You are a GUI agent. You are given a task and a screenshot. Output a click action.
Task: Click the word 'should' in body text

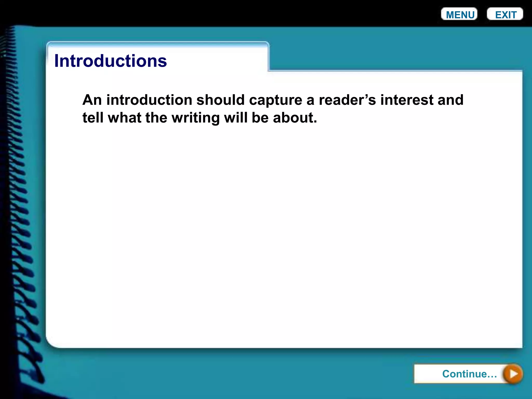click(220, 100)
